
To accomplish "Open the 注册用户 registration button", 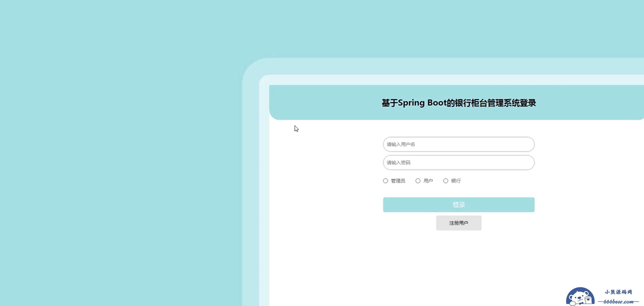I will point(459,223).
